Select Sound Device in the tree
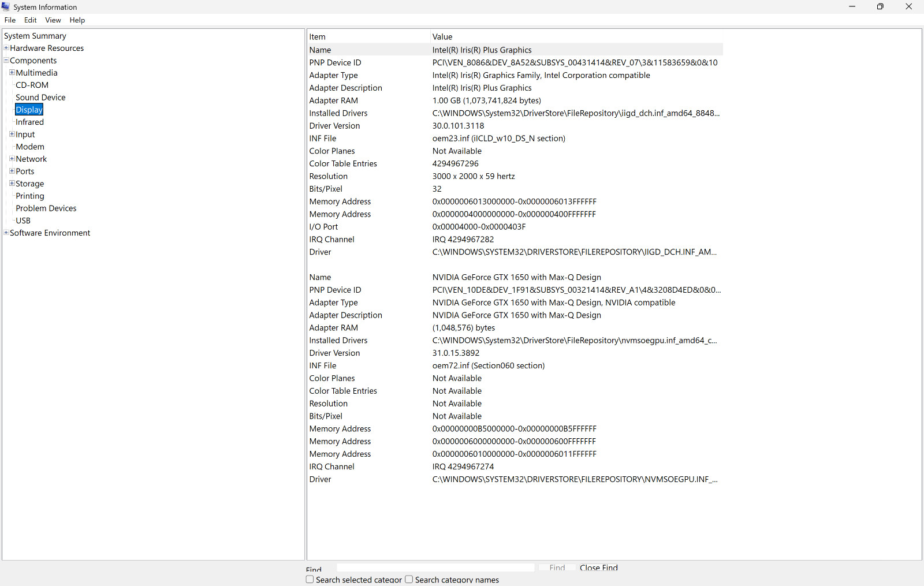The height and width of the screenshot is (586, 924). (40, 98)
